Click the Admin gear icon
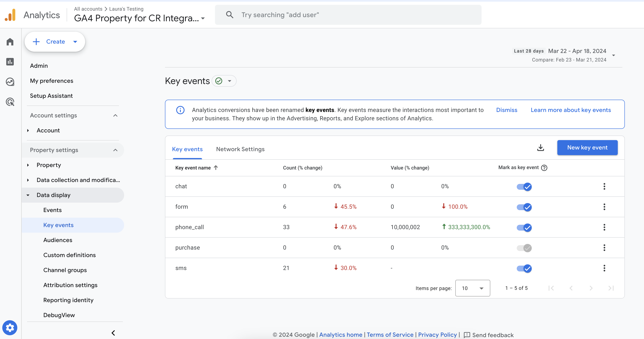Image resolution: width=644 pixels, height=339 pixels. [x=10, y=328]
